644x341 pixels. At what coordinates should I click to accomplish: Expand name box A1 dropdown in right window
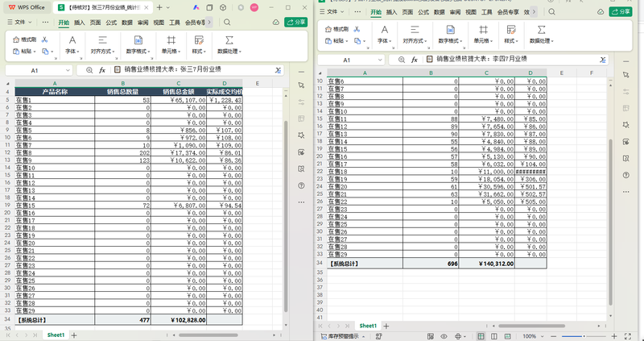(x=379, y=60)
